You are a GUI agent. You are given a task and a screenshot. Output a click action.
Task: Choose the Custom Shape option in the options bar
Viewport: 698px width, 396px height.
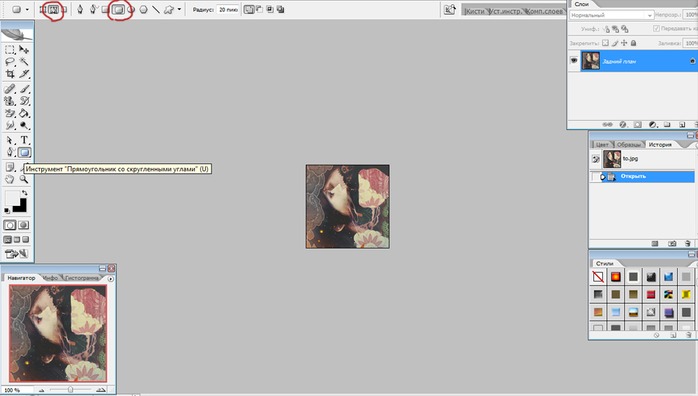(x=169, y=9)
